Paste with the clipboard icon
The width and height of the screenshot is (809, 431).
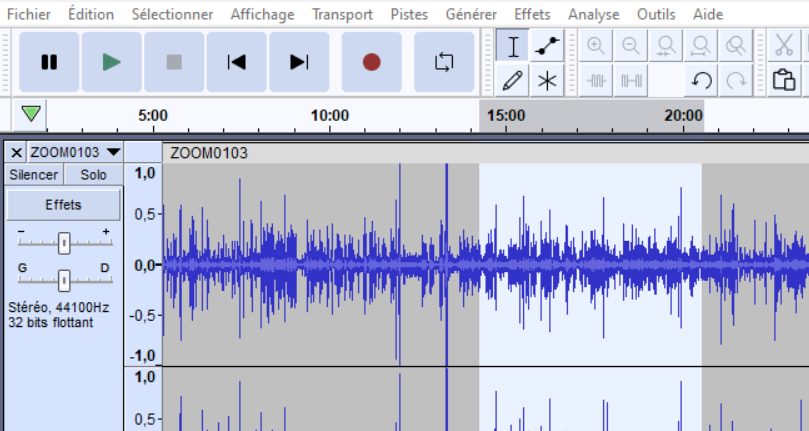click(x=784, y=81)
